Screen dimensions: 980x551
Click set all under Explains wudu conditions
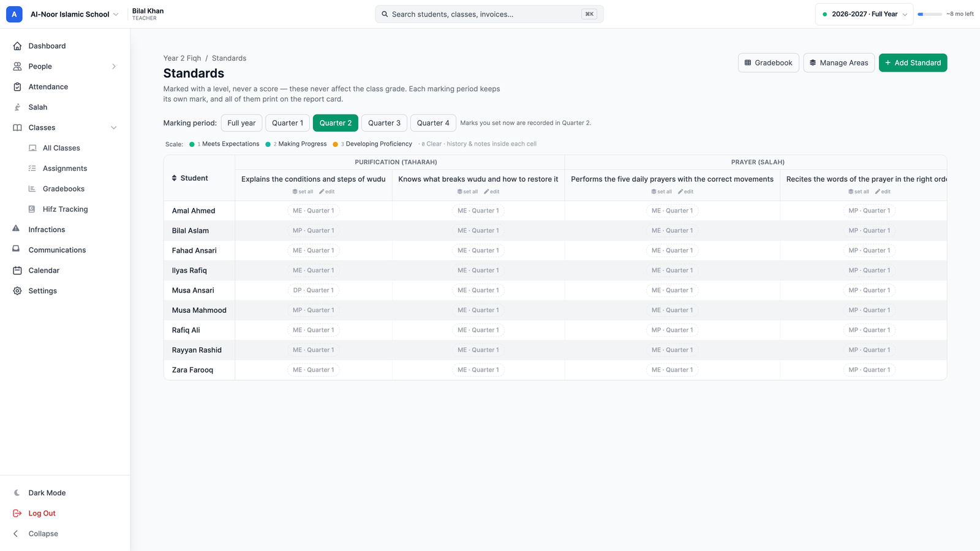(303, 192)
